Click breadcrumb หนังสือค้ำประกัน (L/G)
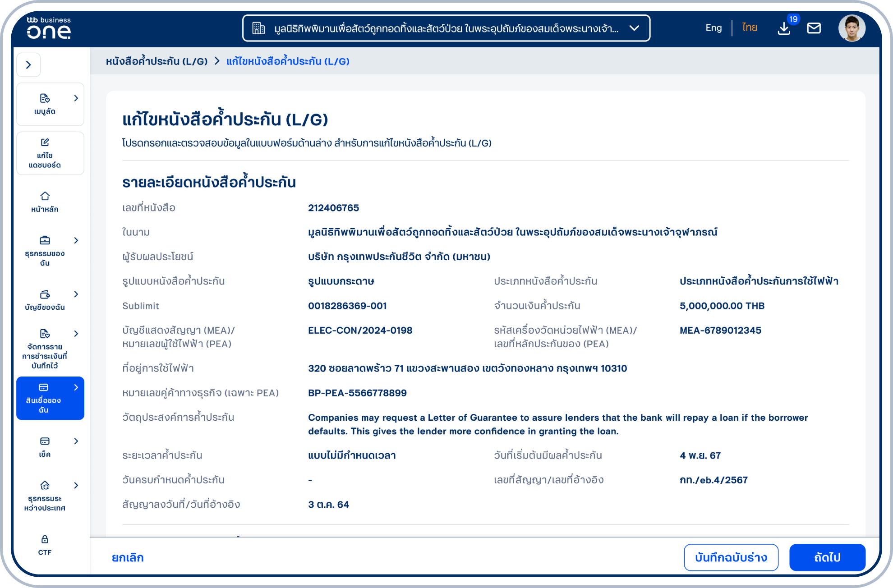The image size is (893, 588). (x=157, y=61)
